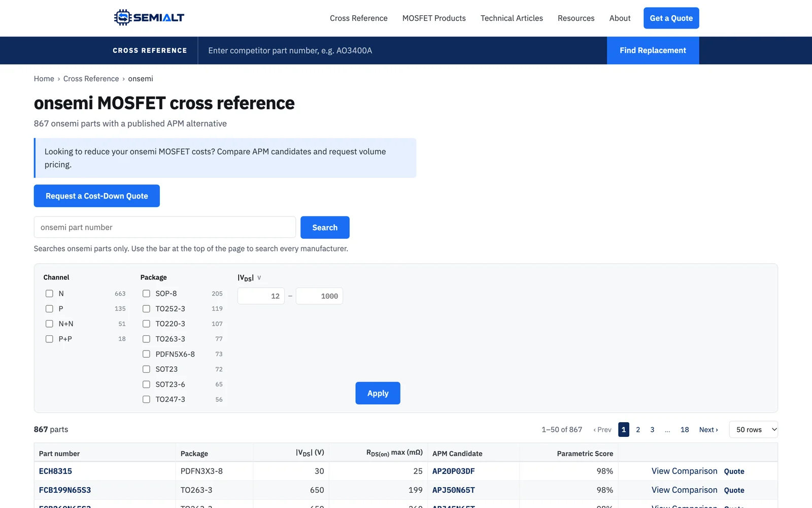Check the TO220-3 package filter

146,324
